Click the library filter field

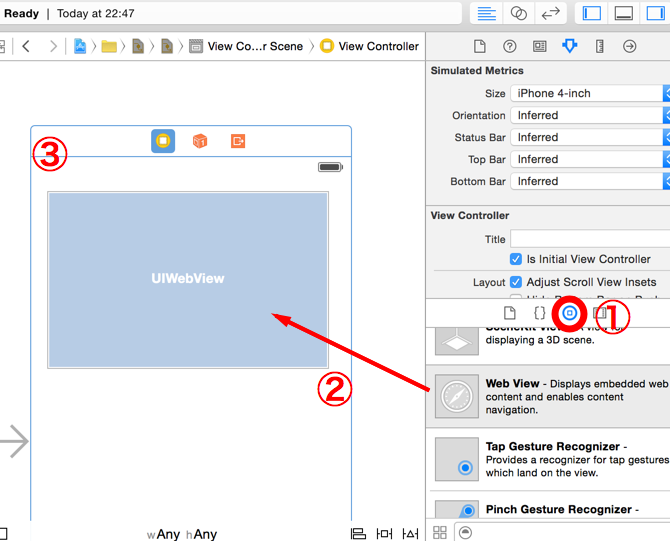(562, 532)
